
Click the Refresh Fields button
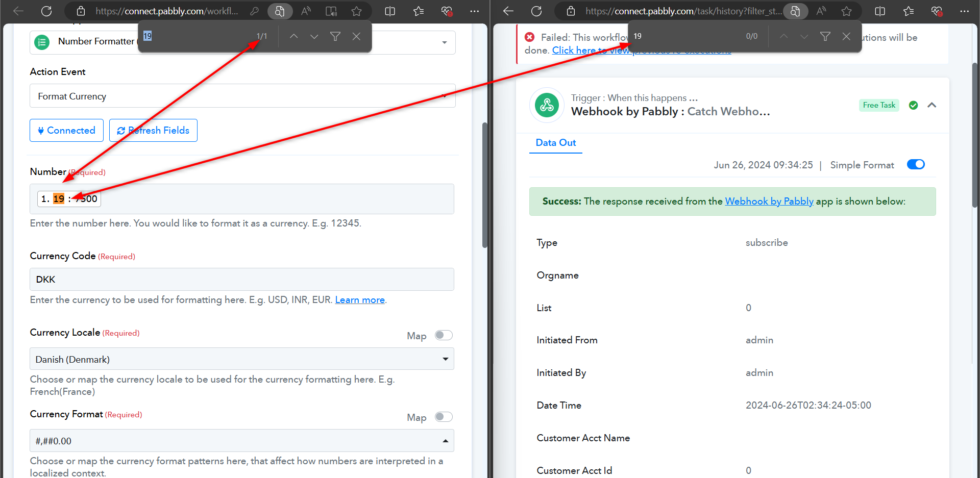pos(153,130)
